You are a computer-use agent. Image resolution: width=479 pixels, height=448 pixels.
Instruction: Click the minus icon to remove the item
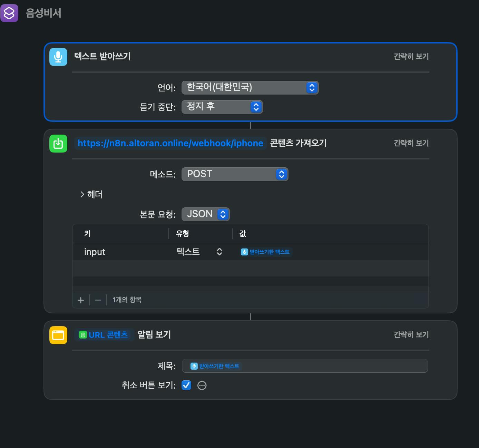98,300
